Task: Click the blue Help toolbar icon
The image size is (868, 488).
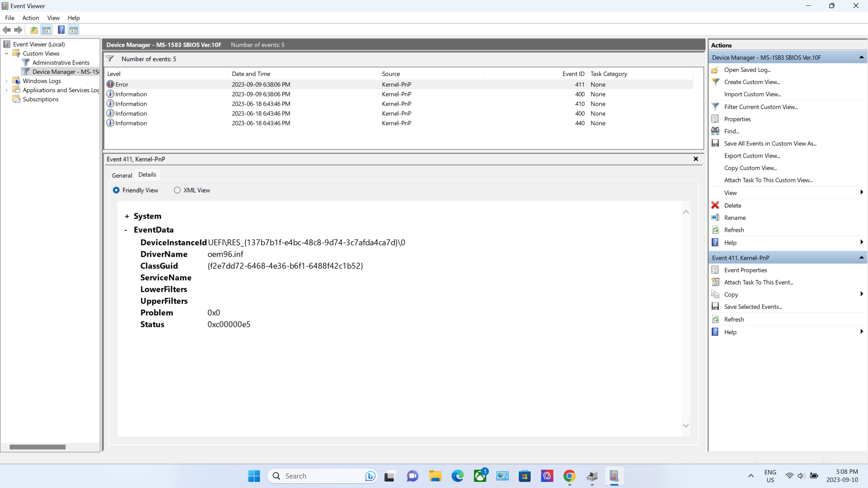Action: pyautogui.click(x=61, y=30)
